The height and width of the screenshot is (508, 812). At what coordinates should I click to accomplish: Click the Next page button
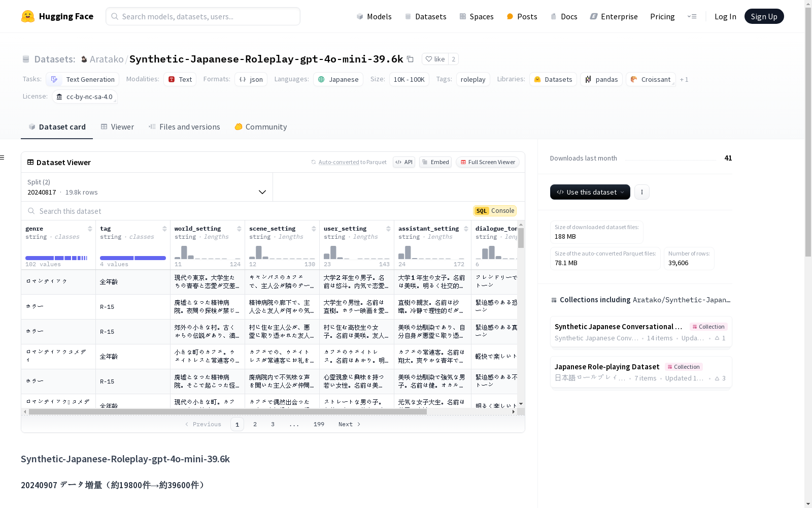pos(350,424)
